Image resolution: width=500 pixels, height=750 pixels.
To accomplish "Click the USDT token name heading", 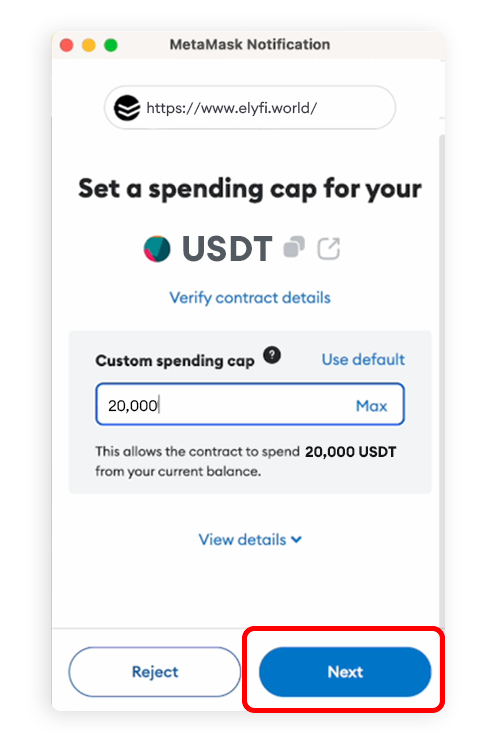I will click(227, 249).
